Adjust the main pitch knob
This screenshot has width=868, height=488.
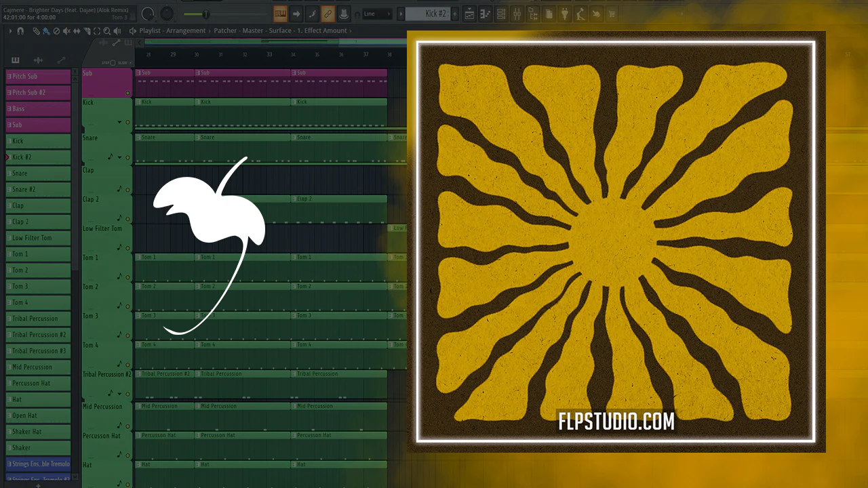coord(166,14)
